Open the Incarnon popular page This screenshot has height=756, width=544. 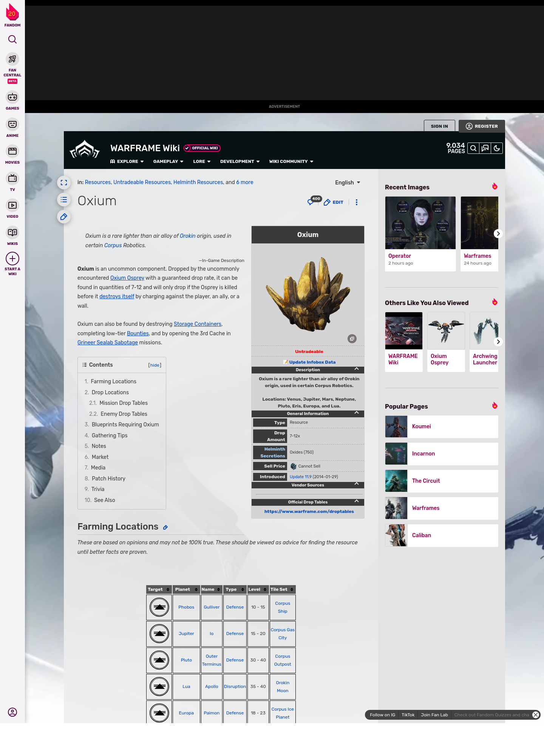(442, 454)
